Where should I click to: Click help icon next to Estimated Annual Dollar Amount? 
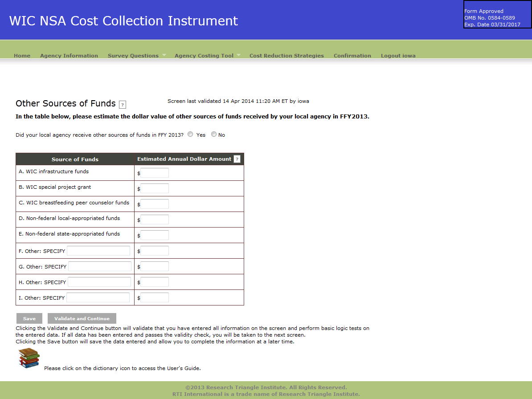(x=237, y=159)
